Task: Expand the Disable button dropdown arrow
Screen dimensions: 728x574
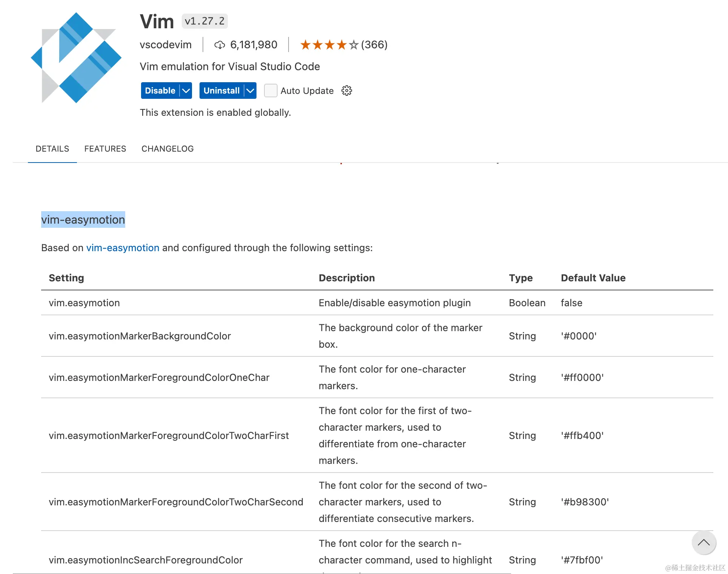Action: [186, 91]
